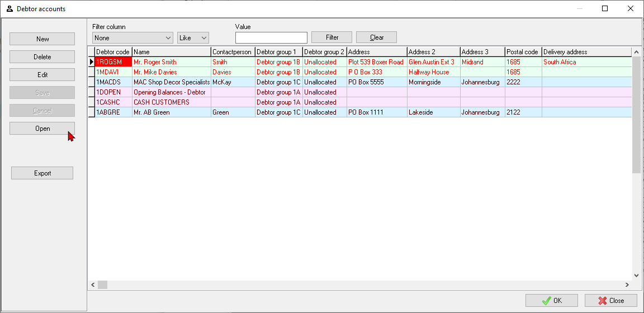
Task: Click the Midrand address cell
Action: click(x=482, y=62)
